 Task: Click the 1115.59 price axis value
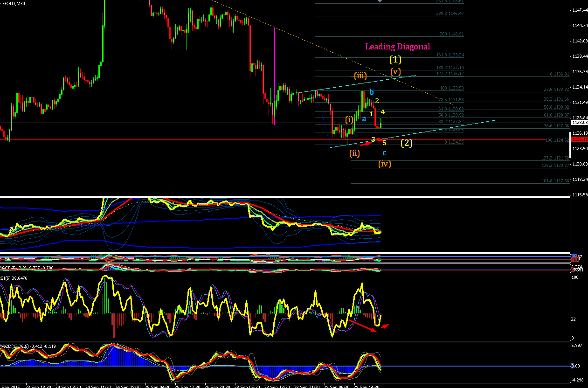(580, 194)
